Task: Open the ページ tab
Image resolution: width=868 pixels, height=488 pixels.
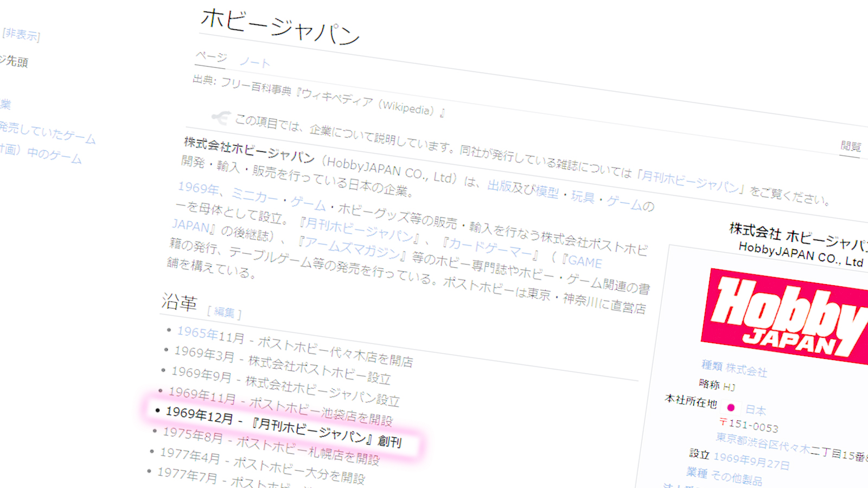Action: [x=211, y=57]
